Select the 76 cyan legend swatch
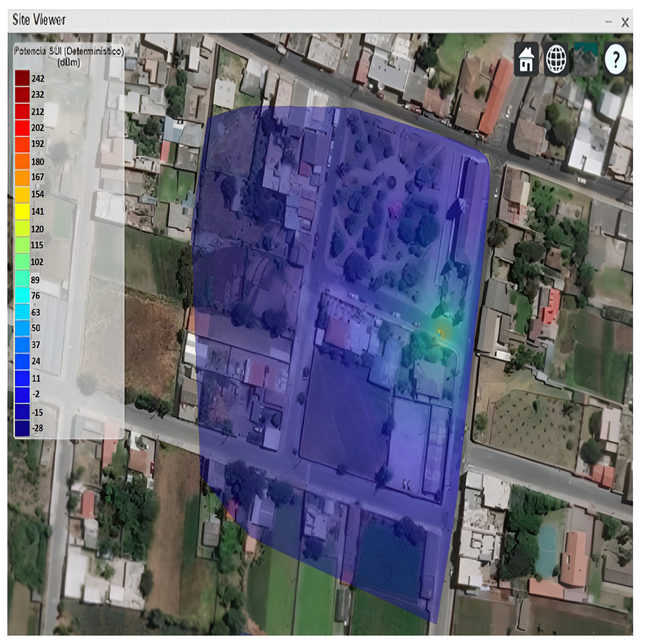Image resolution: width=645 pixels, height=644 pixels. pos(22,296)
